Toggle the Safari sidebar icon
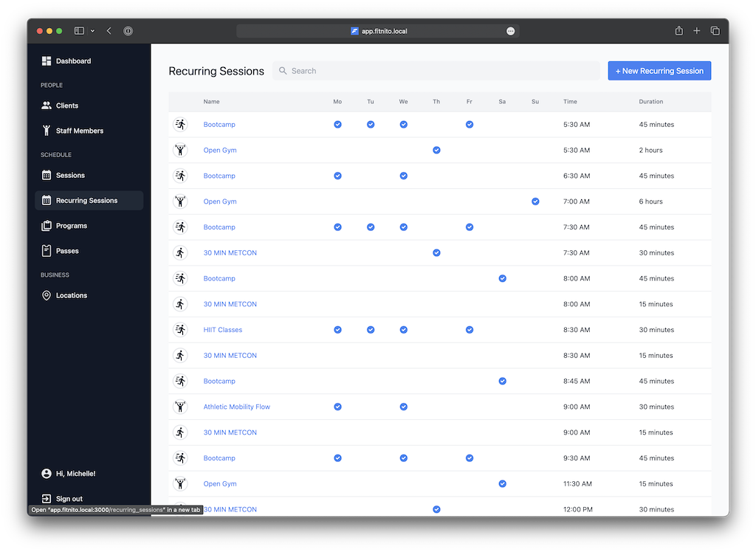 point(79,31)
